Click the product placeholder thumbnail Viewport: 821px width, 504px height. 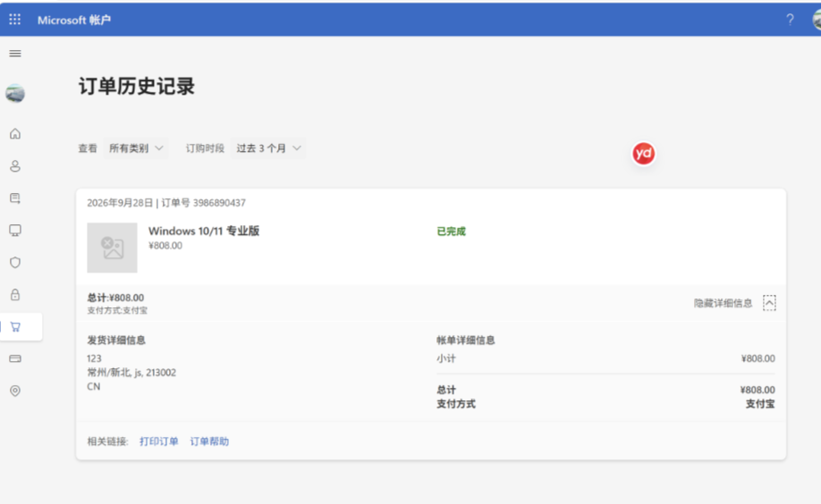click(112, 248)
